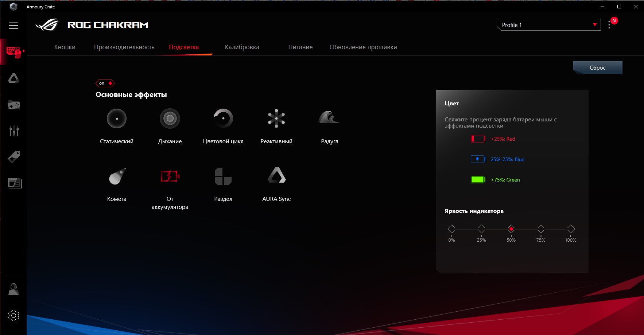Select the Раздел effect icon
The height and width of the screenshot is (335, 644).
[223, 176]
